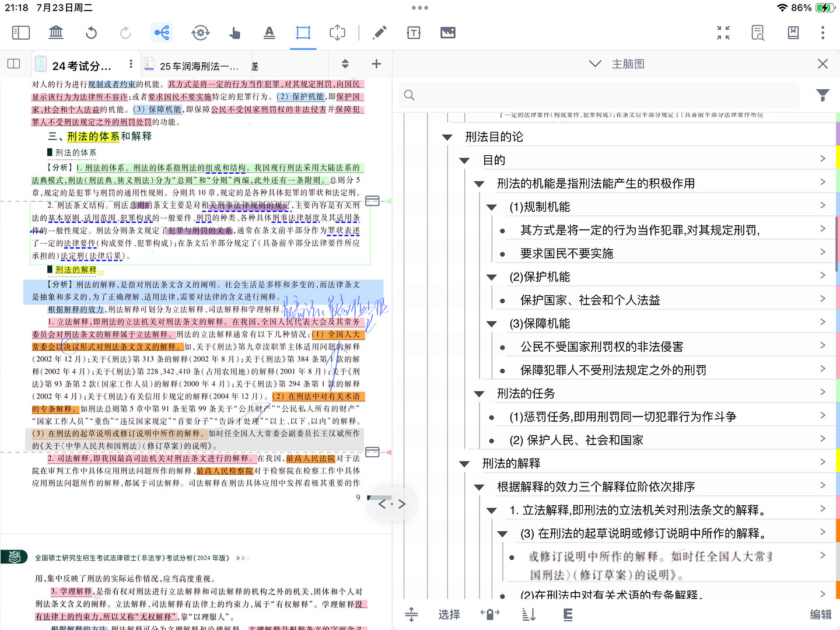
Task: Tap the E-shaped outline style icon
Action: [x=568, y=614]
